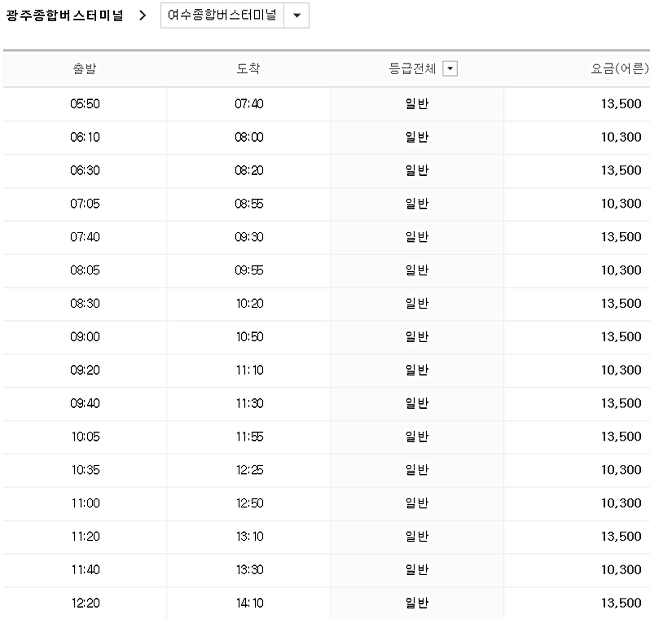Click the 10:50 arrival time
The width and height of the screenshot is (650, 619).
[x=250, y=337]
